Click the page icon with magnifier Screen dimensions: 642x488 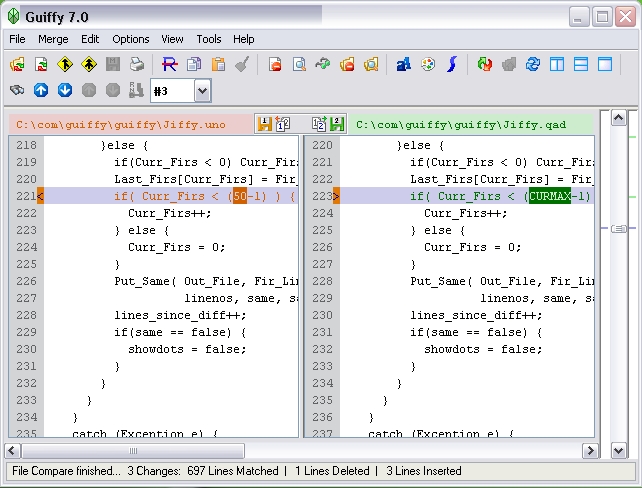(x=299, y=64)
